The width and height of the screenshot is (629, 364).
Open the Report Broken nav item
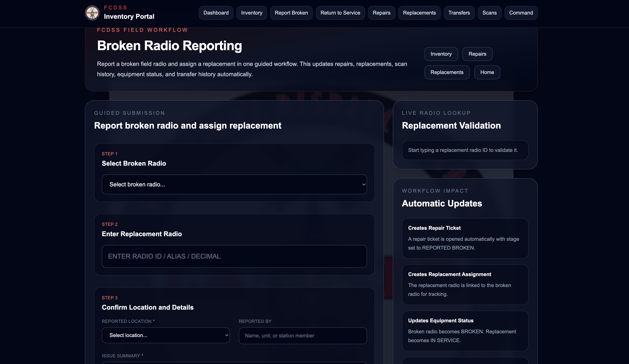click(x=291, y=13)
